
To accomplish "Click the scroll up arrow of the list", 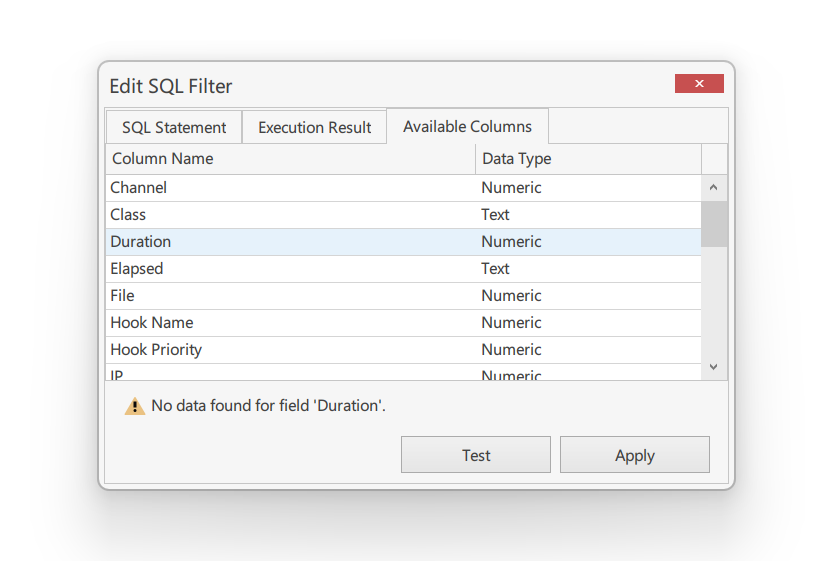I will 714,187.
